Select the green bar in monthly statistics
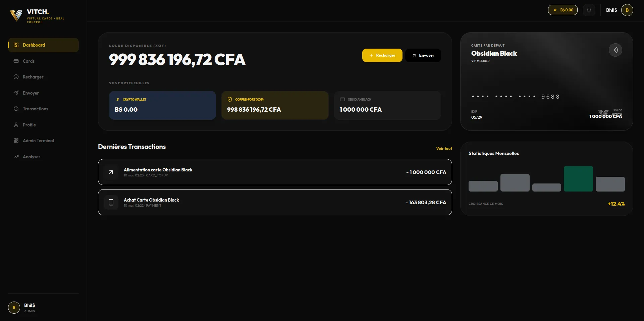 click(x=578, y=179)
